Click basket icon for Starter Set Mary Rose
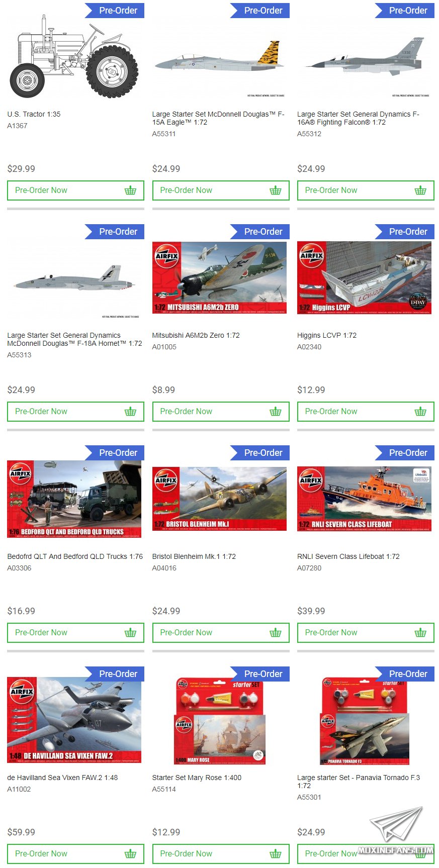The height and width of the screenshot is (868, 439). (276, 854)
